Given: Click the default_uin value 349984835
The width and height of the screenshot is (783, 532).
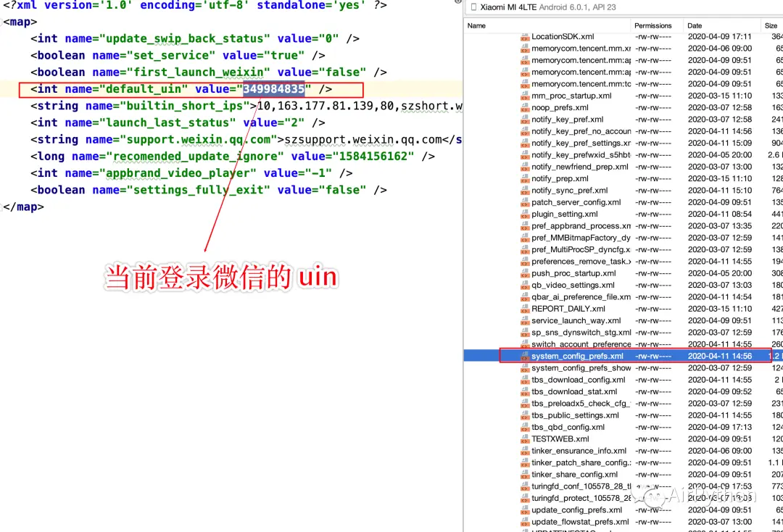Looking at the screenshot, I should (x=273, y=89).
